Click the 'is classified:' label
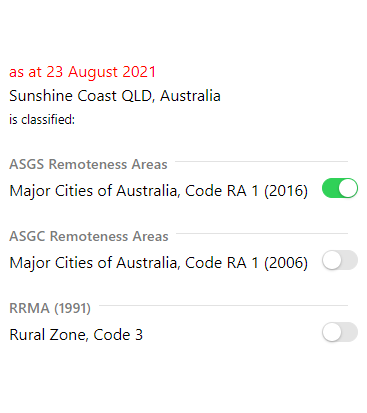 (x=42, y=119)
